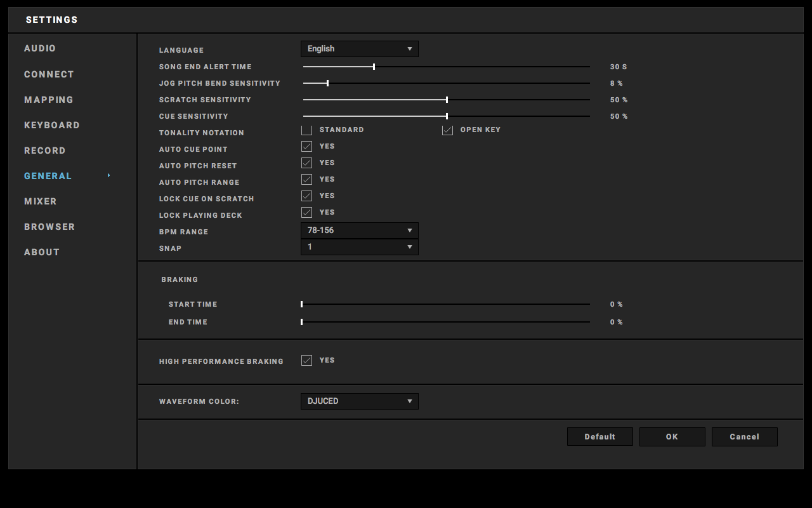The height and width of the screenshot is (508, 812).
Task: Uncheck the Open Key tonality notation box
Action: coord(448,130)
